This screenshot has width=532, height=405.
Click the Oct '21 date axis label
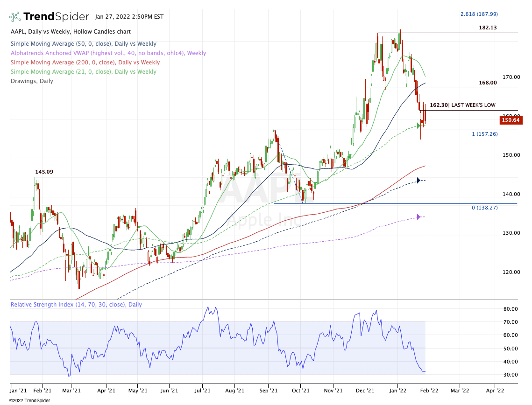pos(301,391)
